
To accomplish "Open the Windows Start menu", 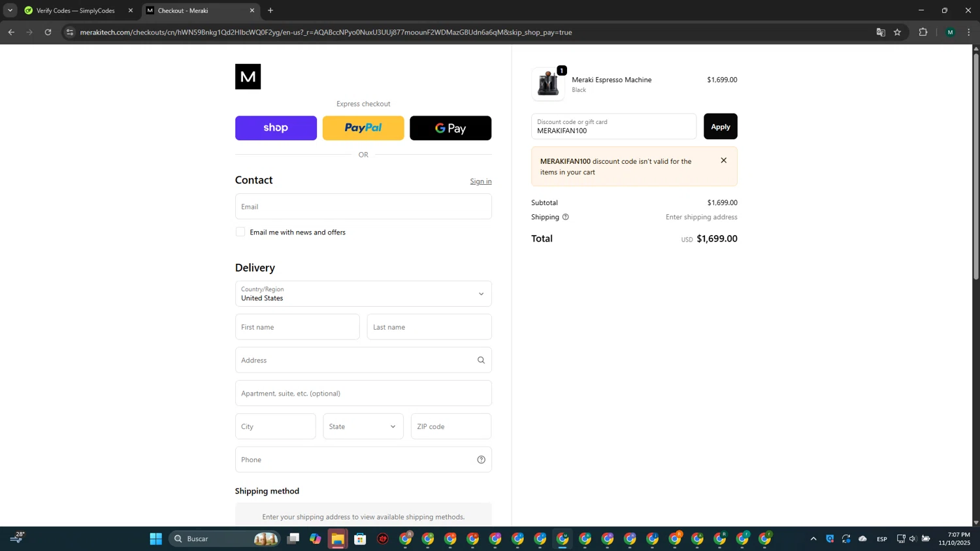I will pyautogui.click(x=155, y=539).
